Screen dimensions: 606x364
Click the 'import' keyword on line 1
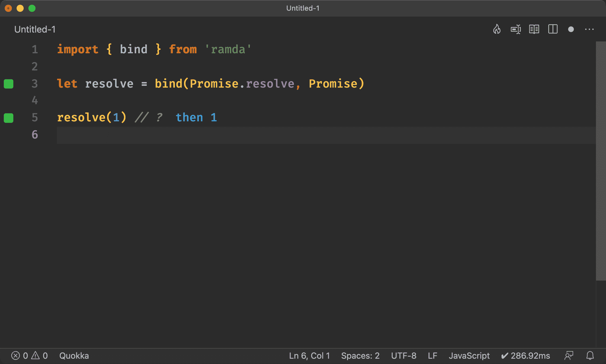tap(78, 49)
